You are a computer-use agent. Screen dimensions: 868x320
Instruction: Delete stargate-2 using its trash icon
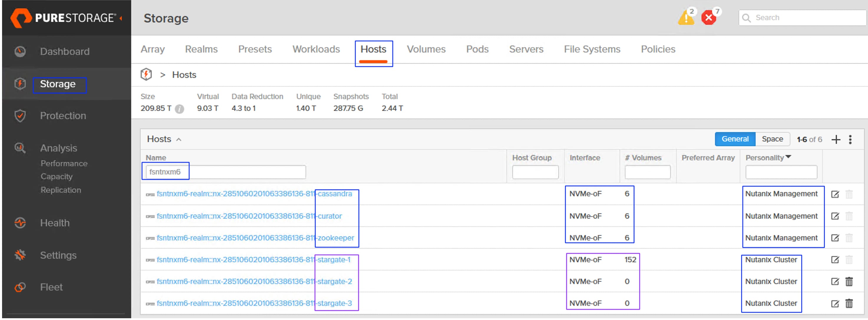[x=849, y=282]
